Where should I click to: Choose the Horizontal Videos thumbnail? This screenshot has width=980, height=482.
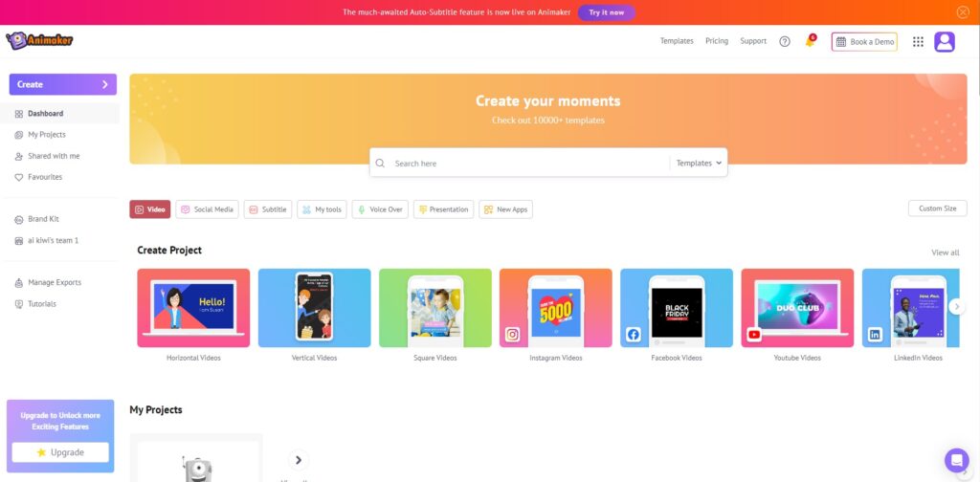click(193, 308)
